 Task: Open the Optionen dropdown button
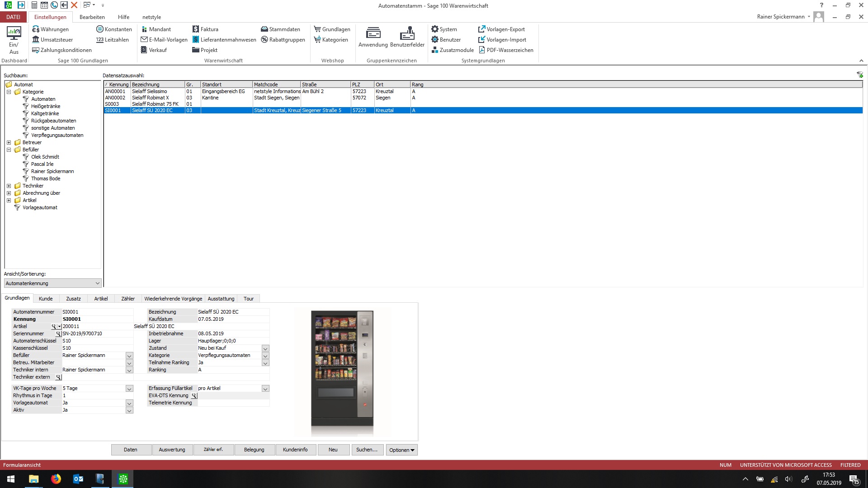(402, 450)
